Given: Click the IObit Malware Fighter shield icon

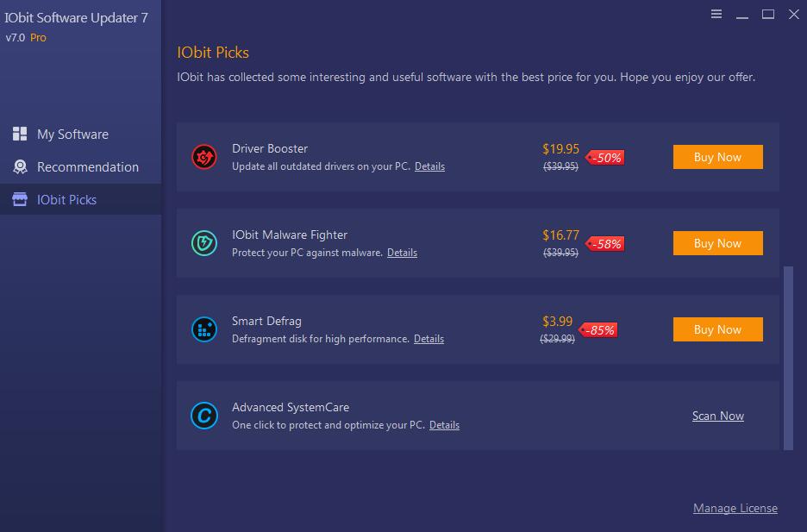Looking at the screenshot, I should (x=204, y=243).
